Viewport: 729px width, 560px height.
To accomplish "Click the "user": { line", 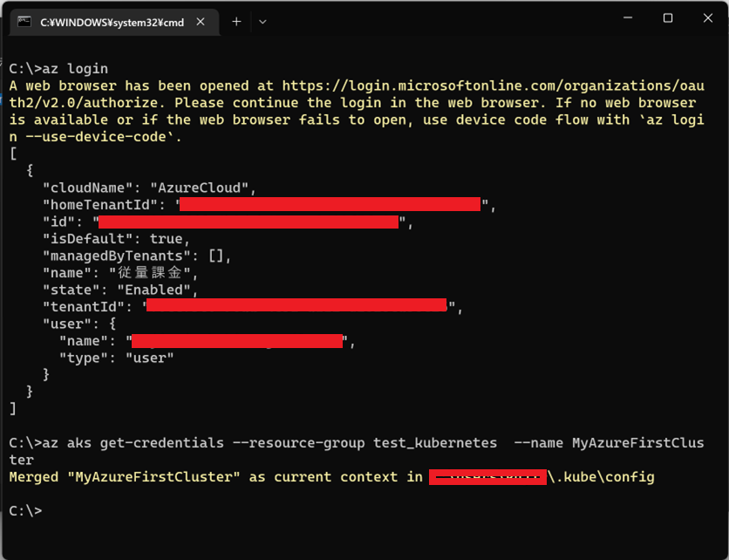I will [x=79, y=324].
